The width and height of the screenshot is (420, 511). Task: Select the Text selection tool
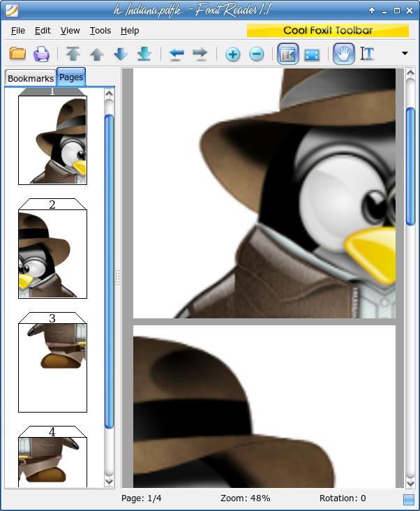pos(367,54)
